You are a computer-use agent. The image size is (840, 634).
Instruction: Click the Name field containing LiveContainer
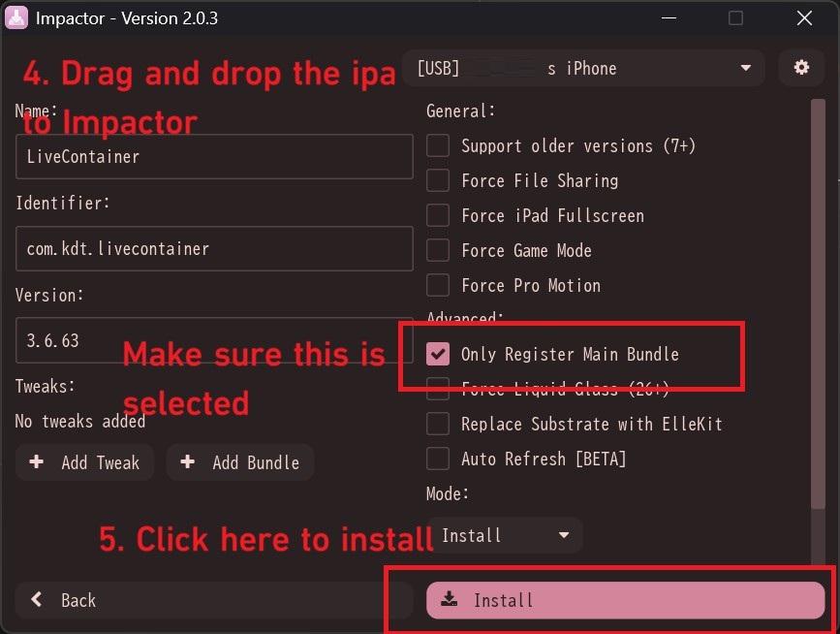point(214,156)
